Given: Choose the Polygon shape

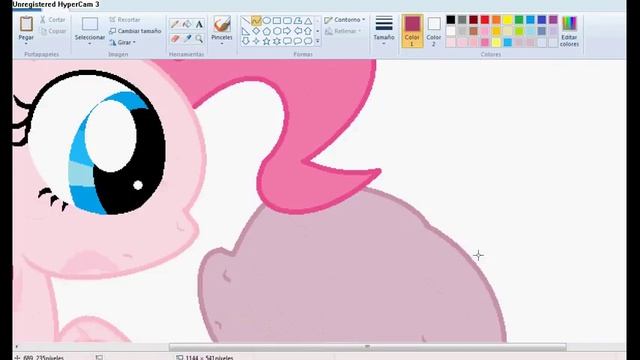Looking at the screenshot, I should click(x=298, y=20).
